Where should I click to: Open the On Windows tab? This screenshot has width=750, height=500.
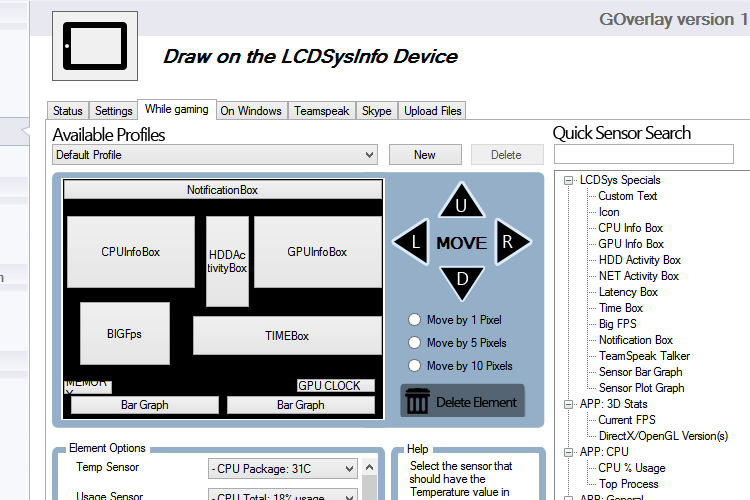(x=251, y=111)
